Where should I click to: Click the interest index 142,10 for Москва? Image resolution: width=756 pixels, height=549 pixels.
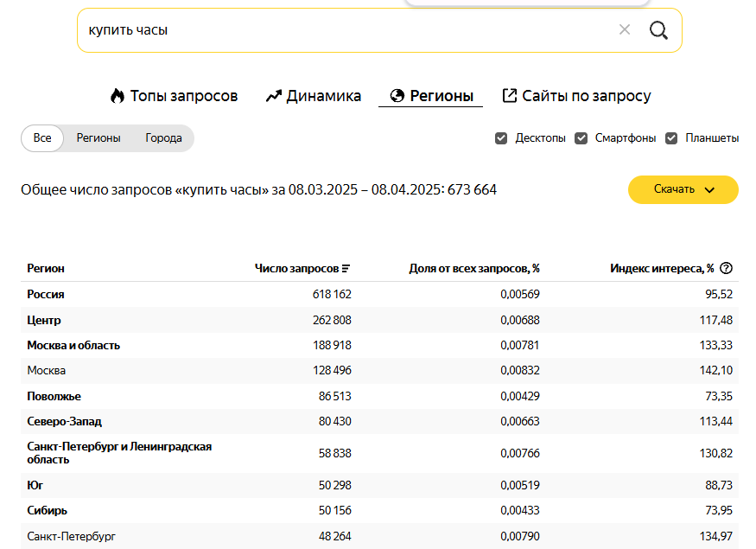click(716, 371)
